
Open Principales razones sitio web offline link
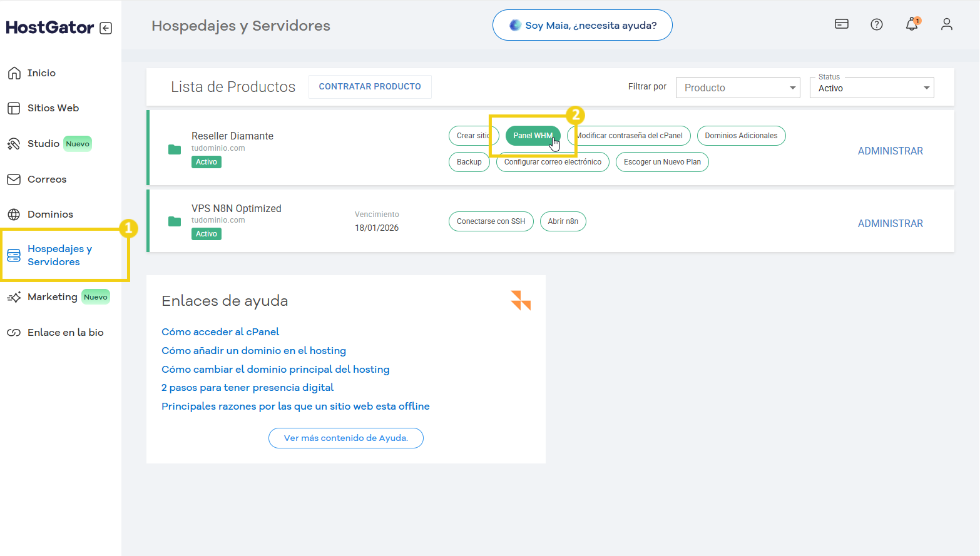295,407
